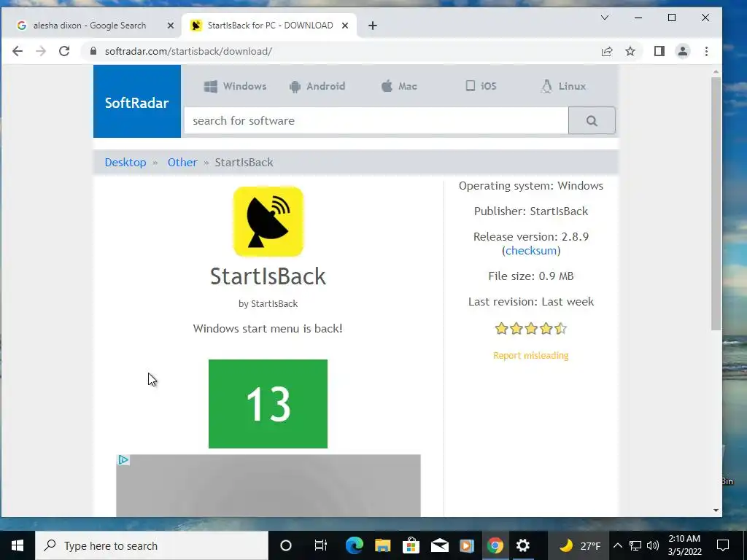Viewport: 747px width, 560px height.
Task: Click the green countdown box
Action: pos(268,404)
